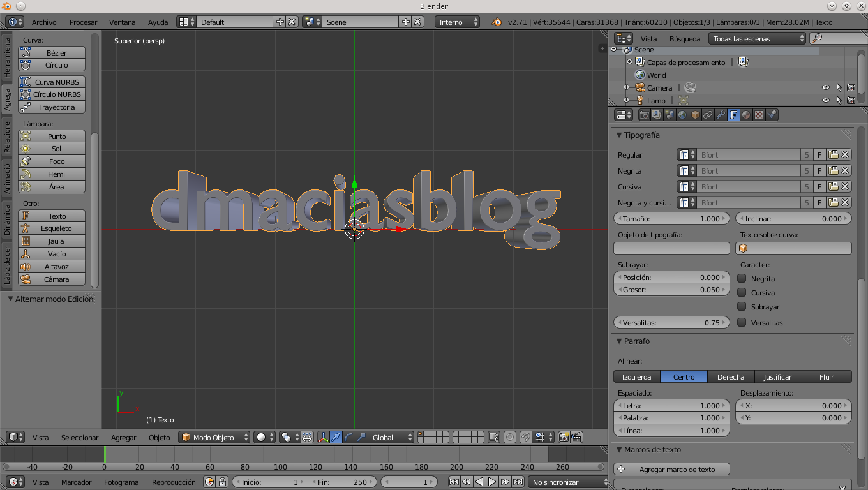
Task: Open the Interno render engine dropdown
Action: [458, 22]
